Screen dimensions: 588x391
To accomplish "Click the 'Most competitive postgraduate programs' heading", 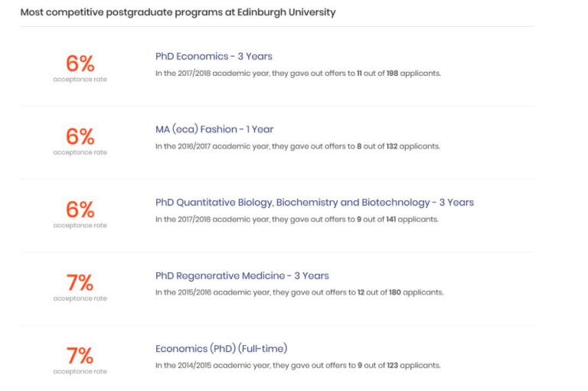I will [x=178, y=12].
